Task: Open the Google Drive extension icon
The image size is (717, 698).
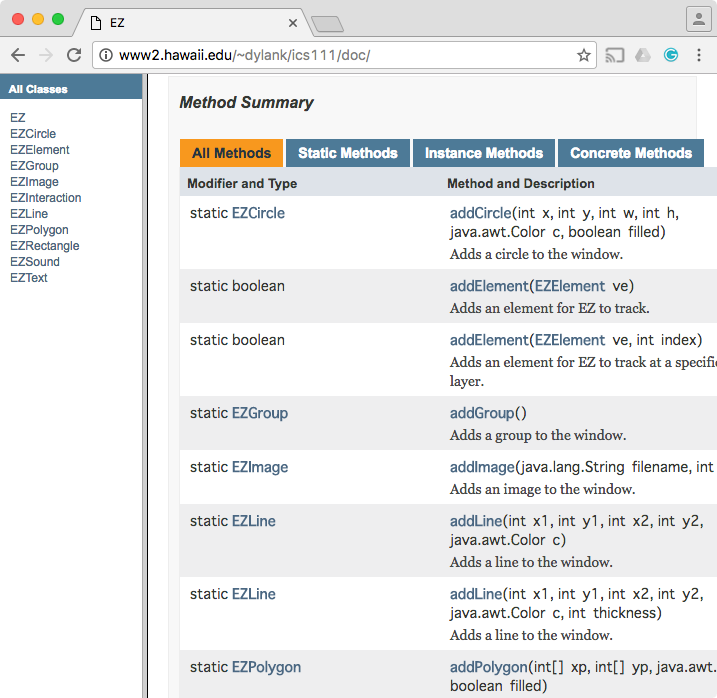Action: pyautogui.click(x=644, y=55)
